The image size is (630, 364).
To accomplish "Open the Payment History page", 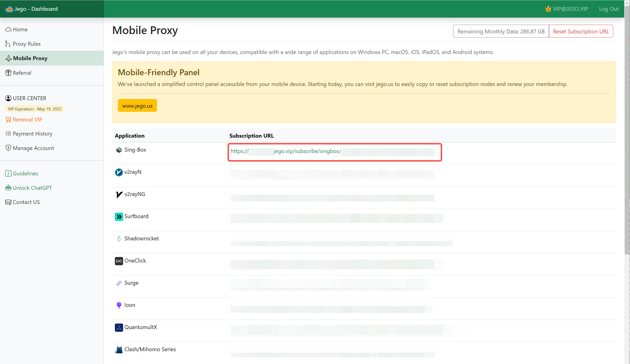I will pyautogui.click(x=52, y=134).
